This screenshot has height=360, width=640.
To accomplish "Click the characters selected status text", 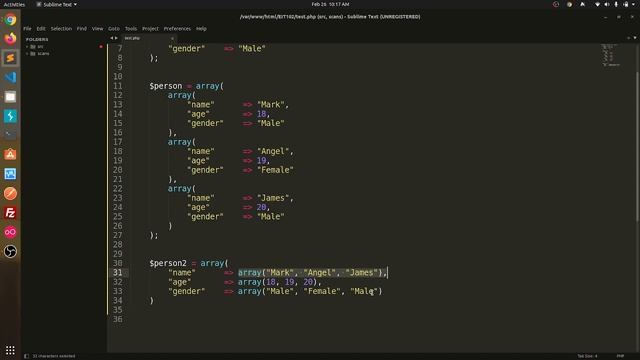I will [x=53, y=356].
